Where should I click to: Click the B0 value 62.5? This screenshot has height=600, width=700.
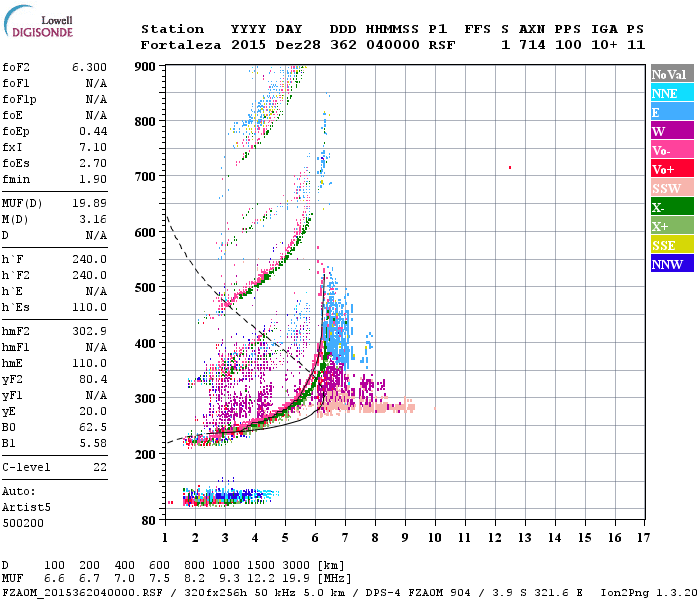pyautogui.click(x=93, y=428)
